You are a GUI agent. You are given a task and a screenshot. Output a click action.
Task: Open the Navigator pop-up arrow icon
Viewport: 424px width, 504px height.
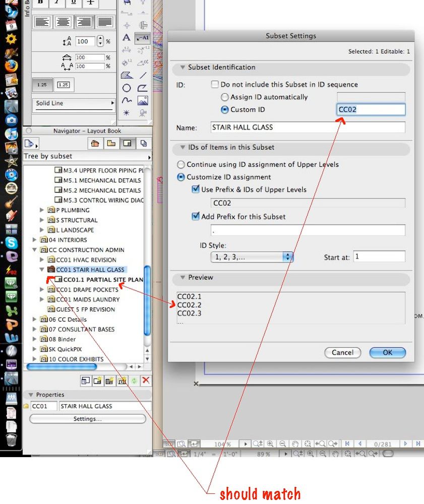[31, 144]
